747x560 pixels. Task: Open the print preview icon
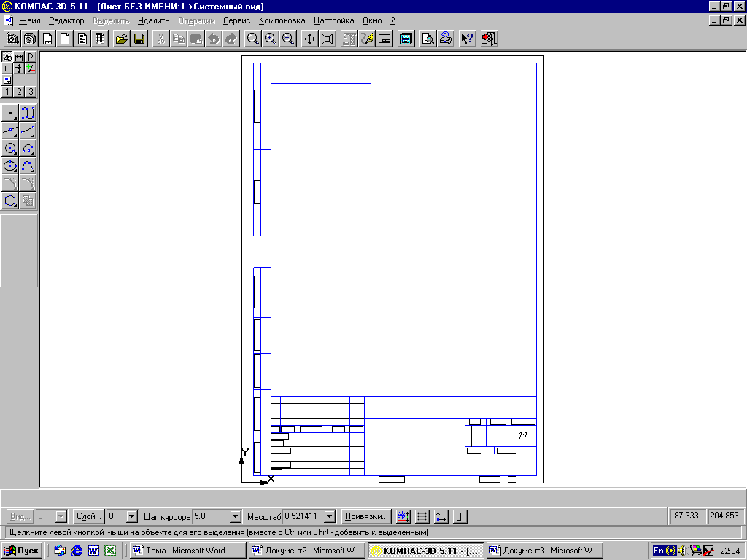427,39
